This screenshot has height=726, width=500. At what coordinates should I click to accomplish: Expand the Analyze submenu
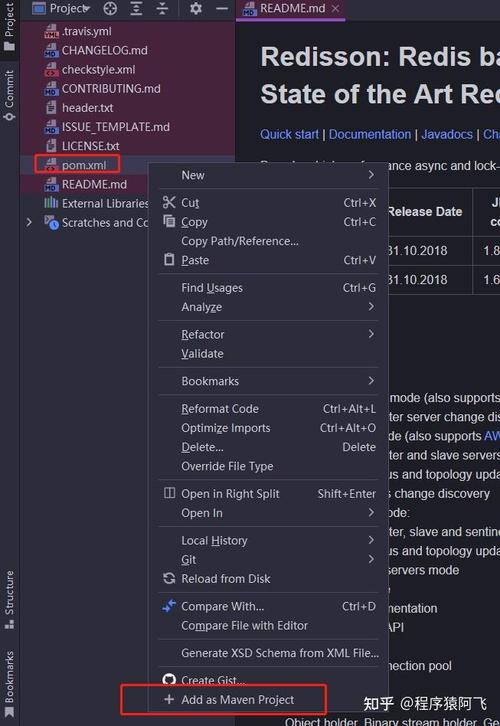pos(269,307)
